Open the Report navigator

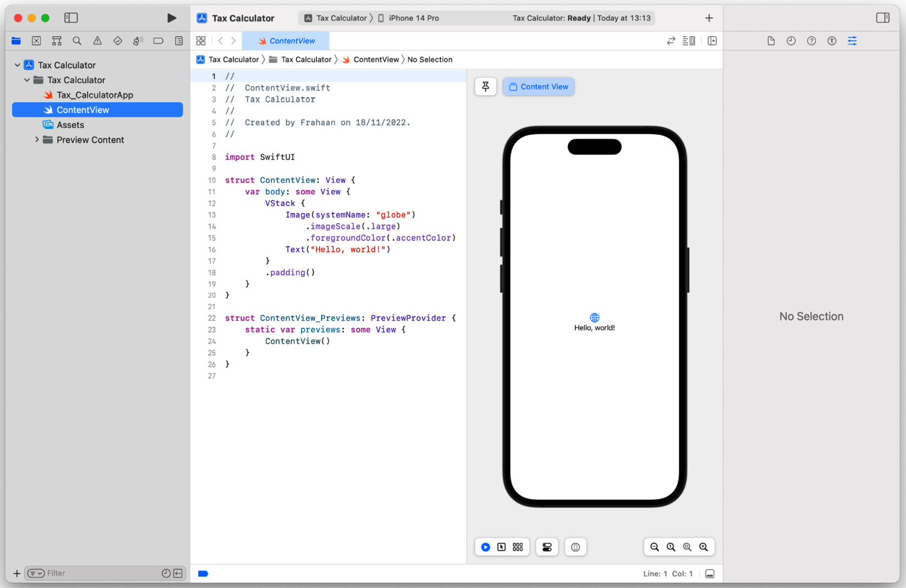tap(178, 41)
